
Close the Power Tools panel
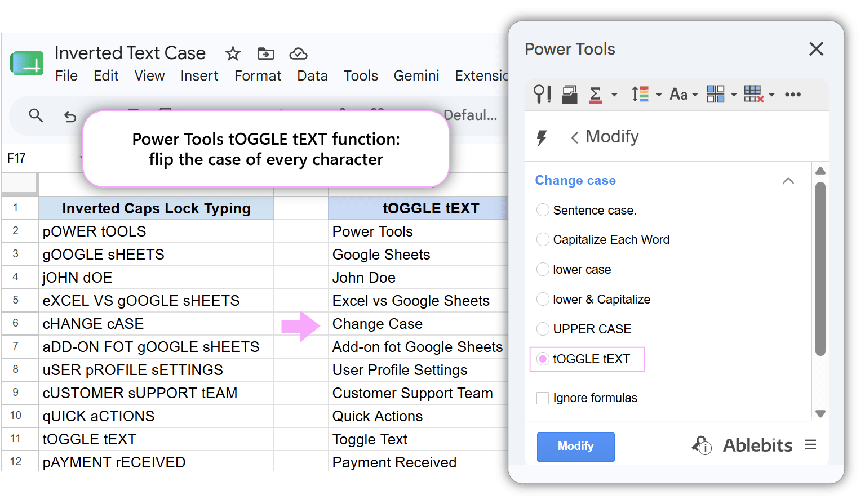coord(817,49)
